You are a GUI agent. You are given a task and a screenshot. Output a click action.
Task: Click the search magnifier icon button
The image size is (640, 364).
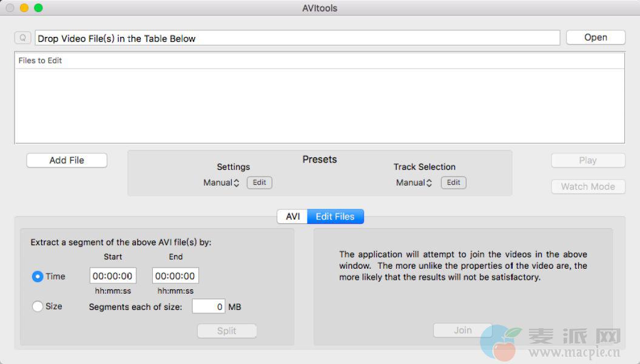tap(23, 38)
